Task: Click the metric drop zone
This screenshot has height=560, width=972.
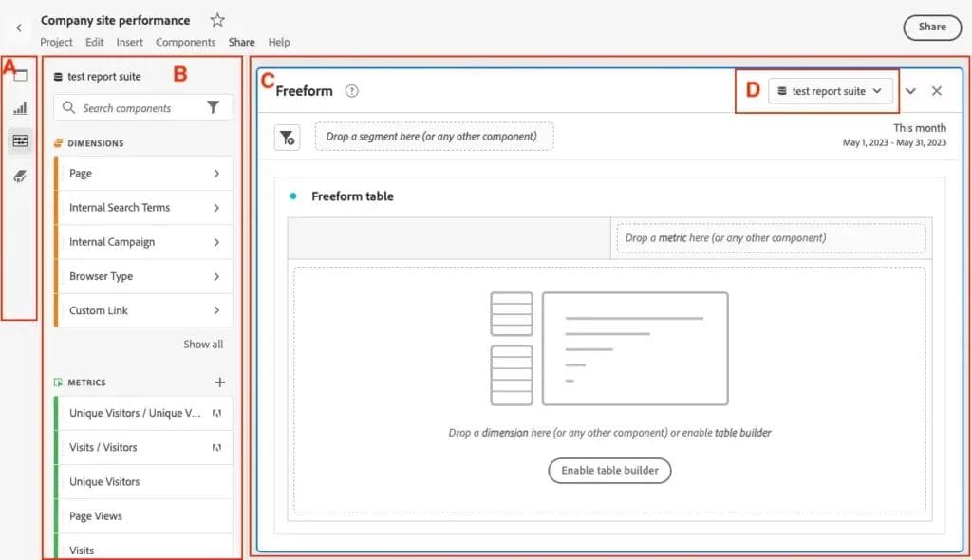Action: coord(771,238)
